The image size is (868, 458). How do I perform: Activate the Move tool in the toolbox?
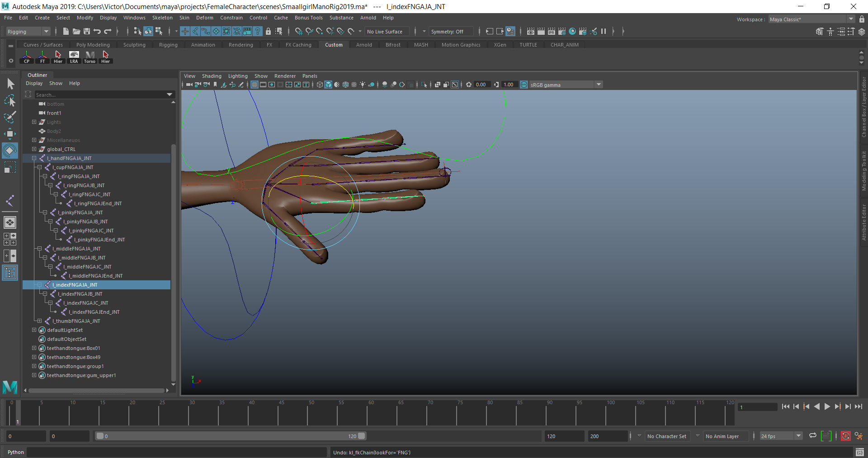[10, 133]
